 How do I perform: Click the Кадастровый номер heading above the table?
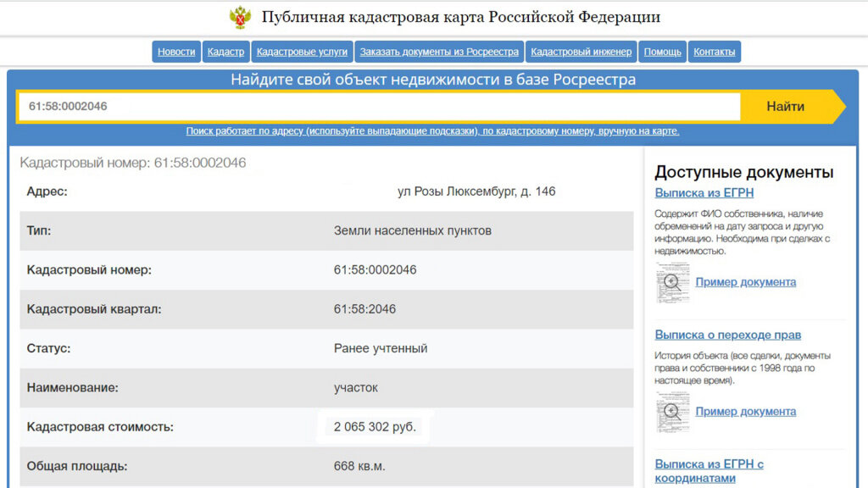tap(133, 163)
